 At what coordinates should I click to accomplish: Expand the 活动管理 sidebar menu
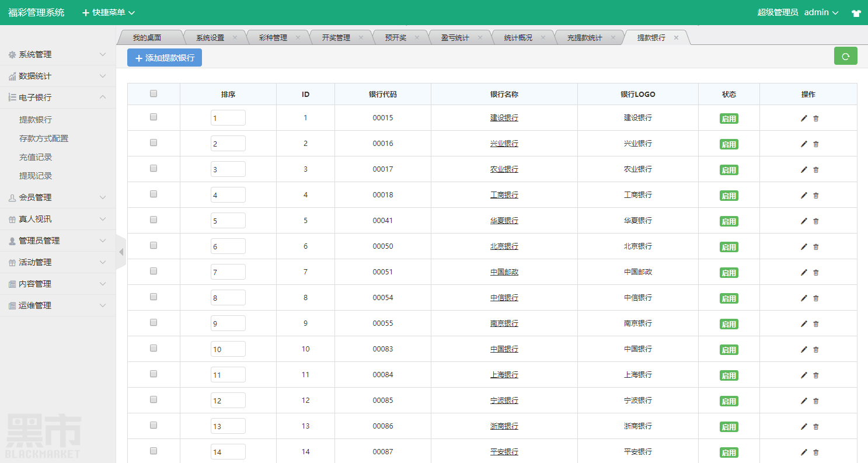coord(58,262)
